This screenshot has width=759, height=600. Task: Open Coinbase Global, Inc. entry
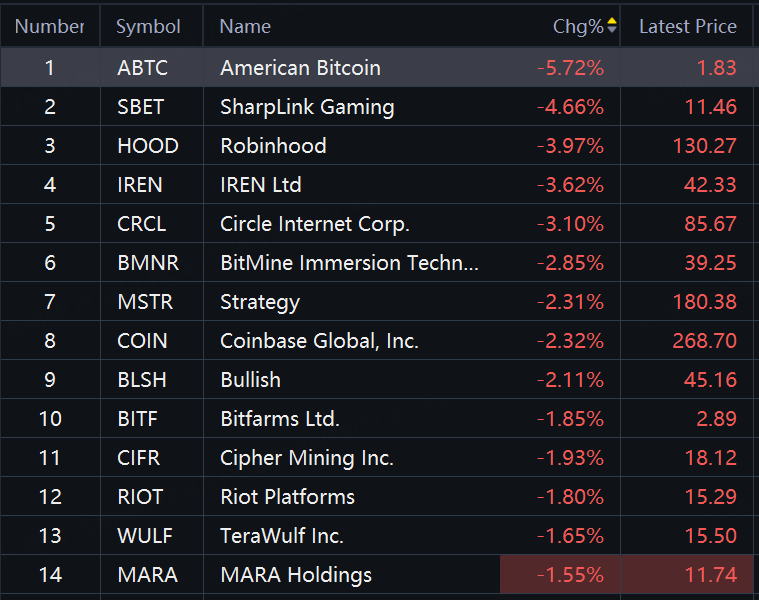319,341
